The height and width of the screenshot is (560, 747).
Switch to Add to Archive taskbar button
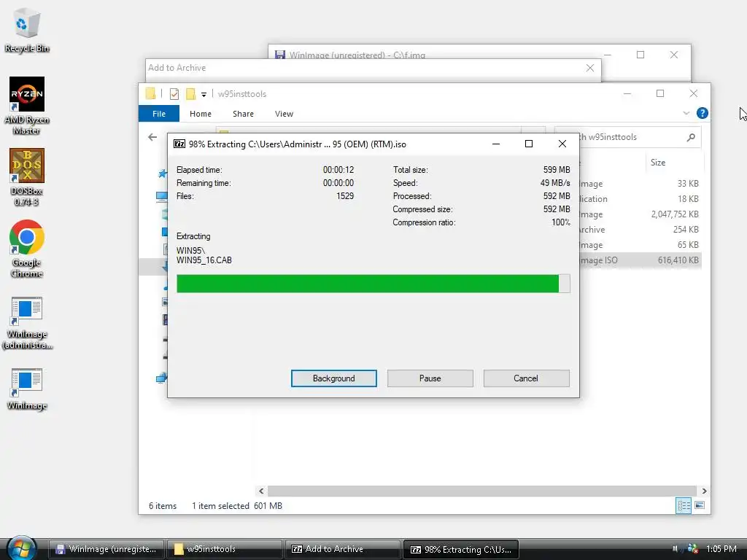[x=342, y=549]
